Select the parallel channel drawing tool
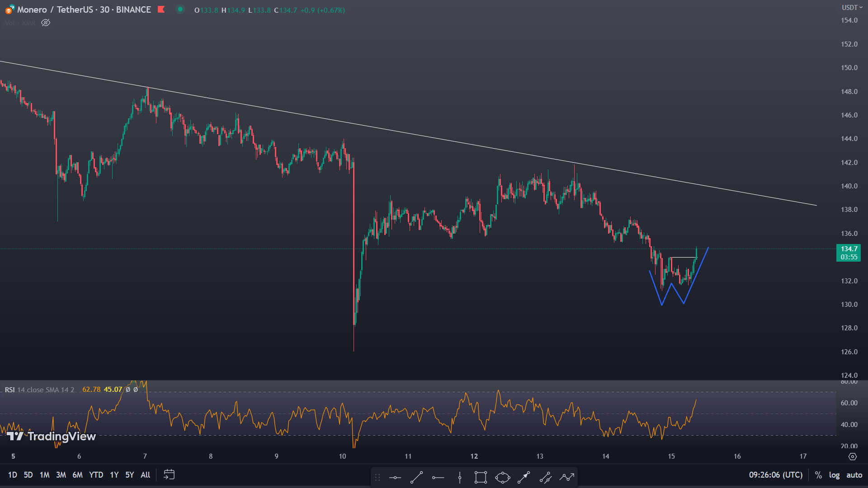This screenshot has width=868, height=488. (x=546, y=477)
